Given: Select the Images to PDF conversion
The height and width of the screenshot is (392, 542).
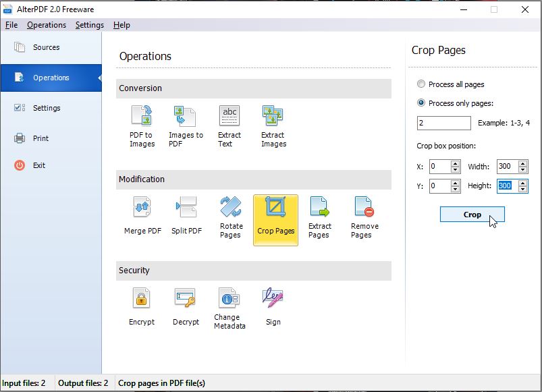Looking at the screenshot, I should click(x=186, y=126).
